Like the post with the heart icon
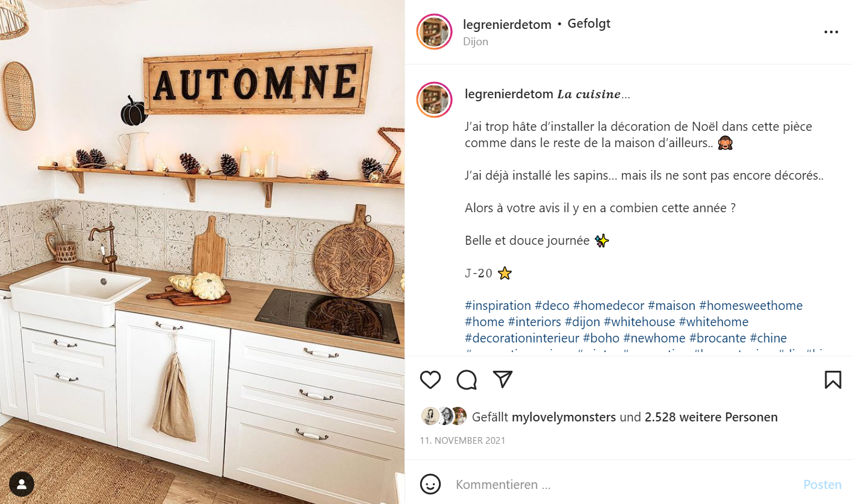 pos(430,379)
